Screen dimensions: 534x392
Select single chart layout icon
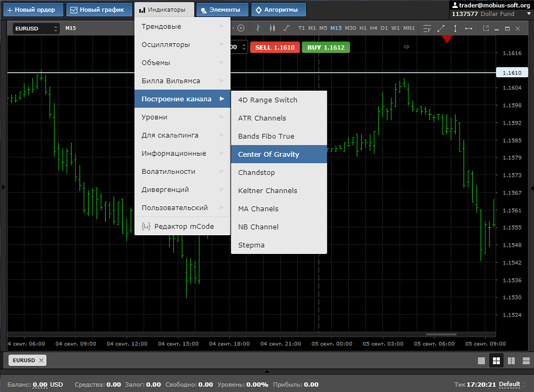click(x=481, y=361)
